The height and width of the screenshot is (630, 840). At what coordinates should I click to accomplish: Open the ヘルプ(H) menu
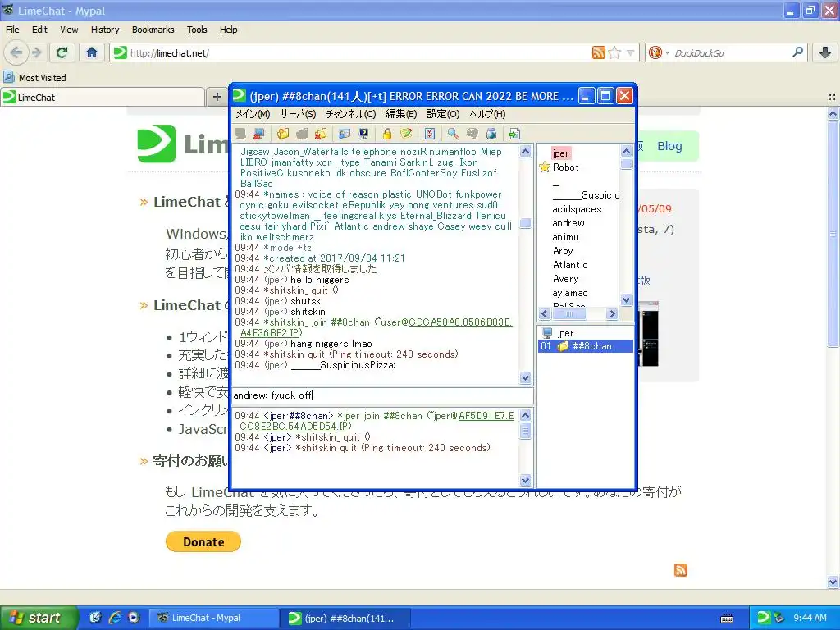point(487,114)
